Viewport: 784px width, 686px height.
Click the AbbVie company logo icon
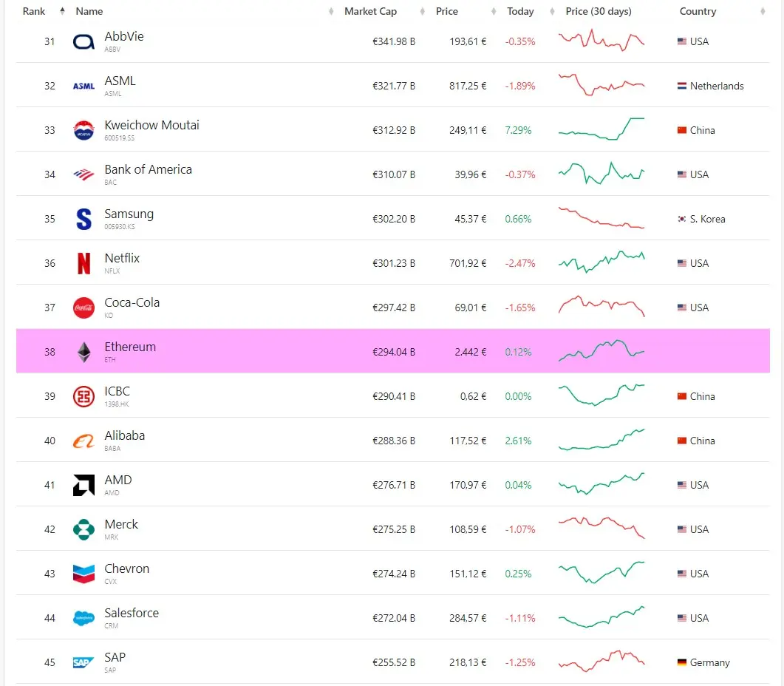[x=83, y=42]
